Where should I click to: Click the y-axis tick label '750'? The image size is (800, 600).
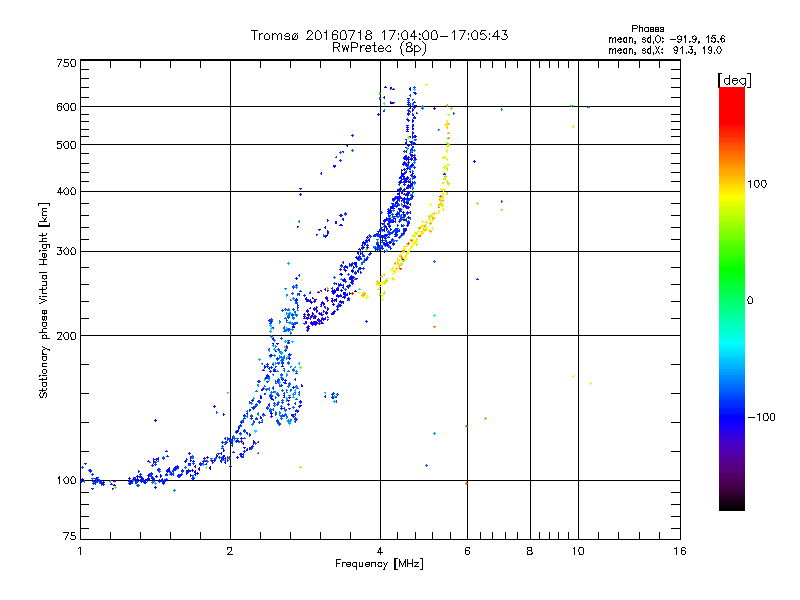coord(66,63)
